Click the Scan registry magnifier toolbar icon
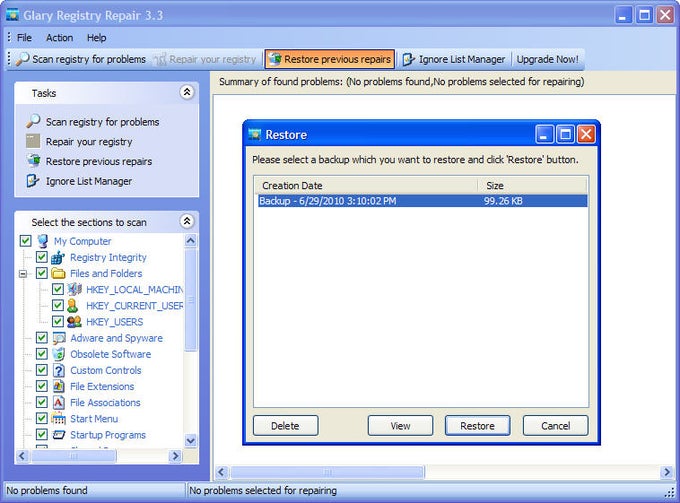 22,59
